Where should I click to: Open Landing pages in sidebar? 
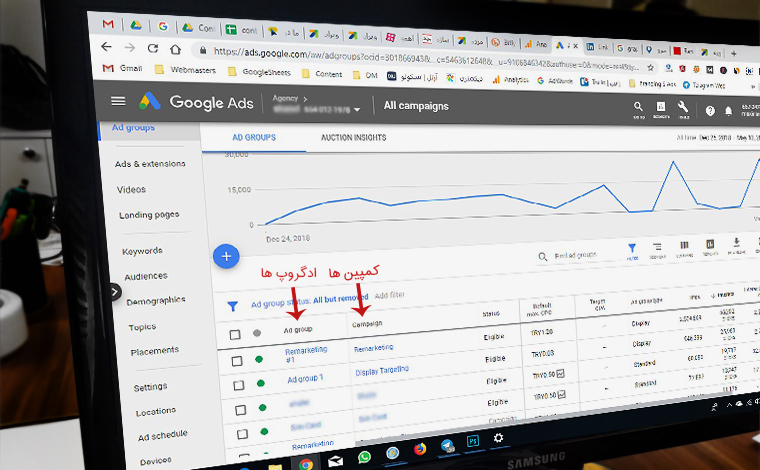click(x=149, y=215)
